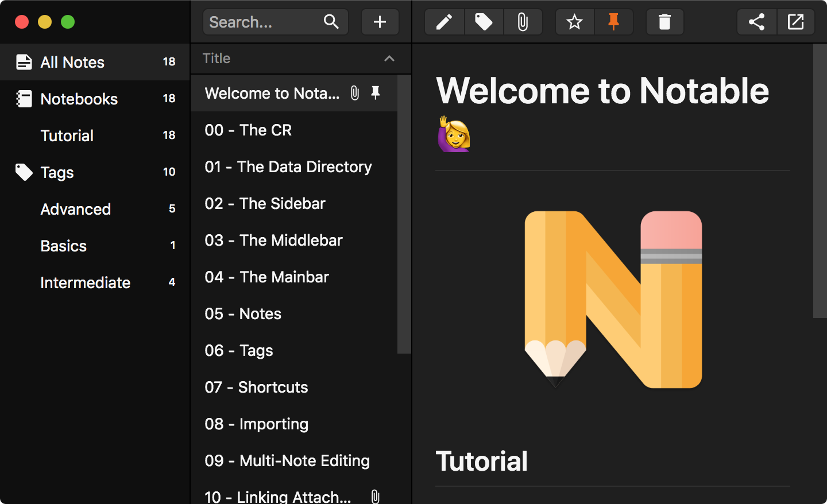Image resolution: width=827 pixels, height=504 pixels.
Task: Open note '07 - Shortcuts'
Action: (x=294, y=387)
